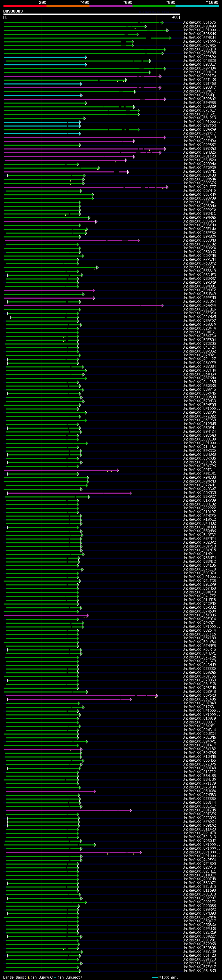
Task: Click the red 20% identity legend segment
Action: pyautogui.click(x=25, y=6)
